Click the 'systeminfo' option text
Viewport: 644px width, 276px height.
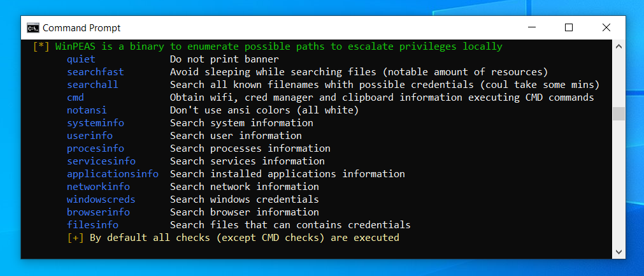96,123
